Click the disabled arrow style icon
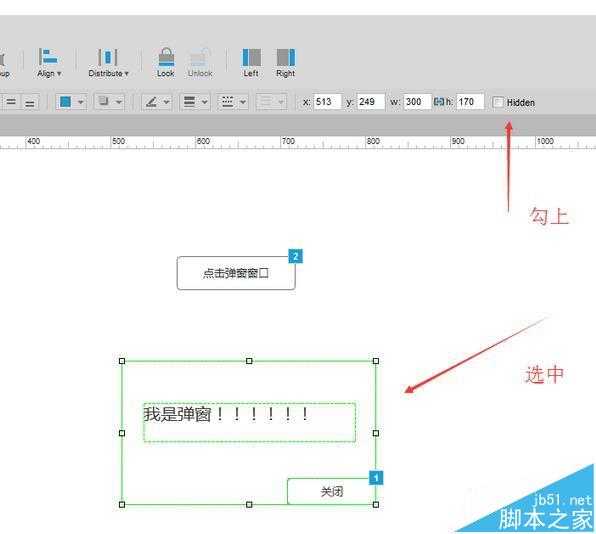 [266, 101]
